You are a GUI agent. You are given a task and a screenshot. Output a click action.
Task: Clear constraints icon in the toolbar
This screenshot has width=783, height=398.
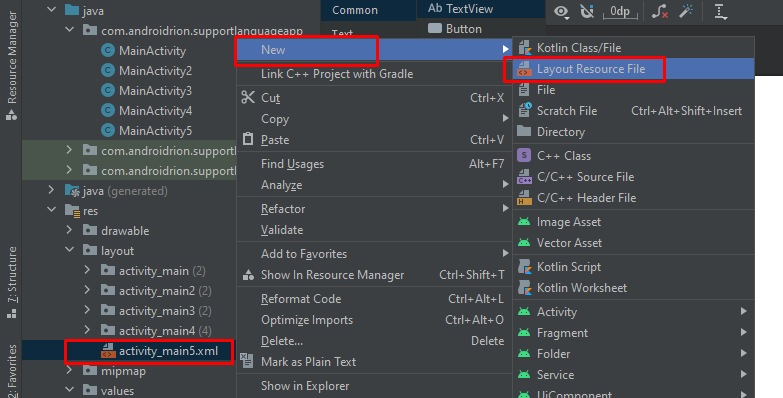point(660,11)
